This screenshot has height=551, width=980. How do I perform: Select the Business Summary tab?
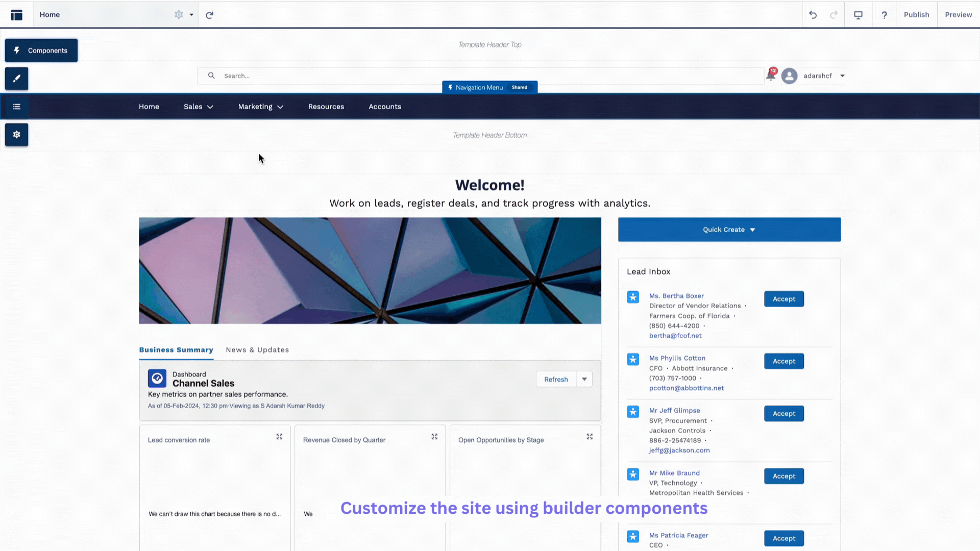point(176,349)
